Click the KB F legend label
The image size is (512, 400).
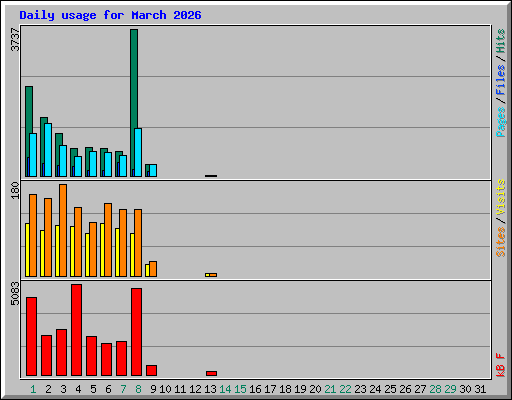click(x=501, y=365)
